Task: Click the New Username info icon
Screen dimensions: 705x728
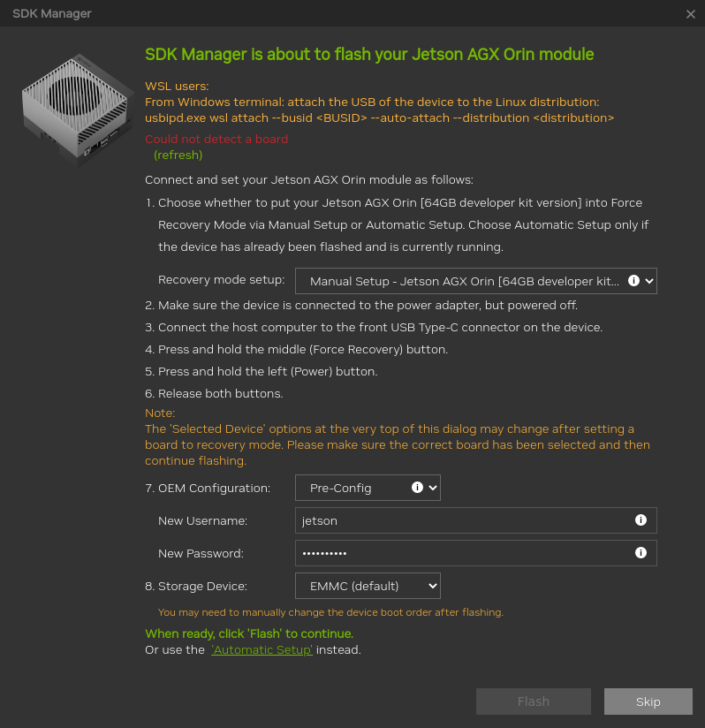Action: pos(641,520)
